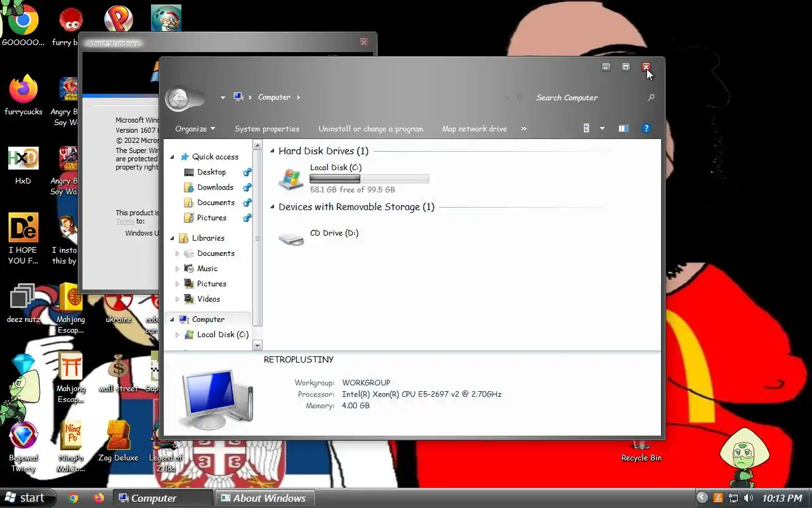Select Computer in the navigation pane
This screenshot has width=812, height=508.
coord(208,319)
